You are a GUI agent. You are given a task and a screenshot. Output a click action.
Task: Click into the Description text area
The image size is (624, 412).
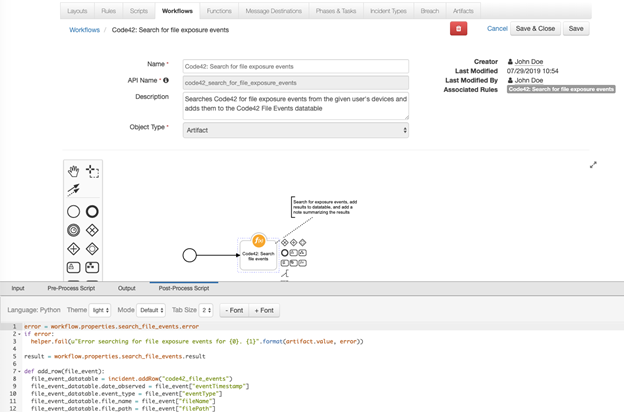click(x=296, y=106)
